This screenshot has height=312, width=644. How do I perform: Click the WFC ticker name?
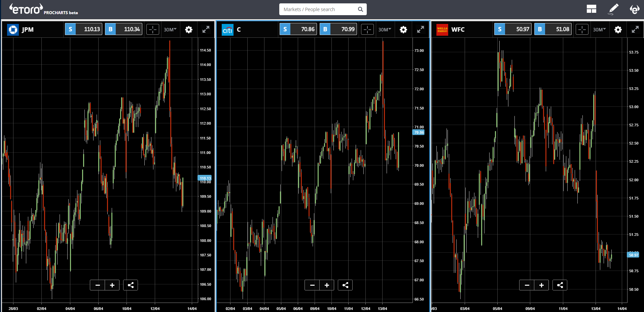(x=458, y=30)
